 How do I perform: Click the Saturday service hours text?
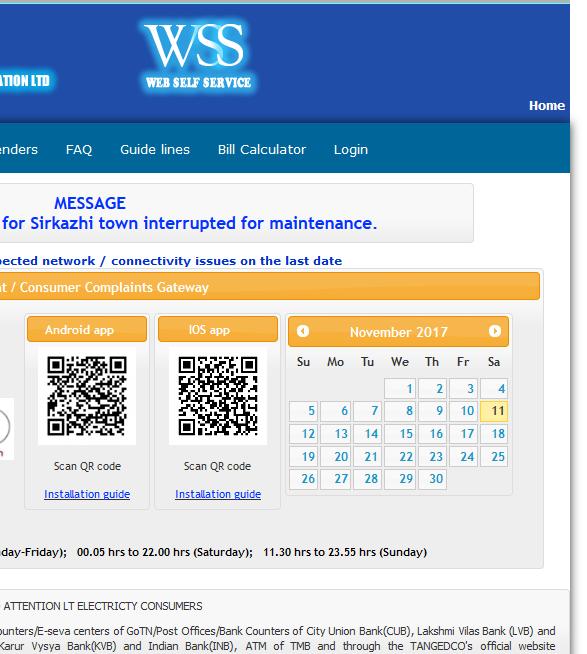point(165,552)
